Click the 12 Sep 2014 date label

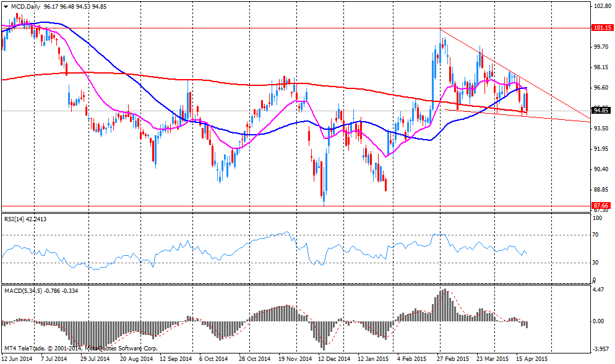point(176,358)
